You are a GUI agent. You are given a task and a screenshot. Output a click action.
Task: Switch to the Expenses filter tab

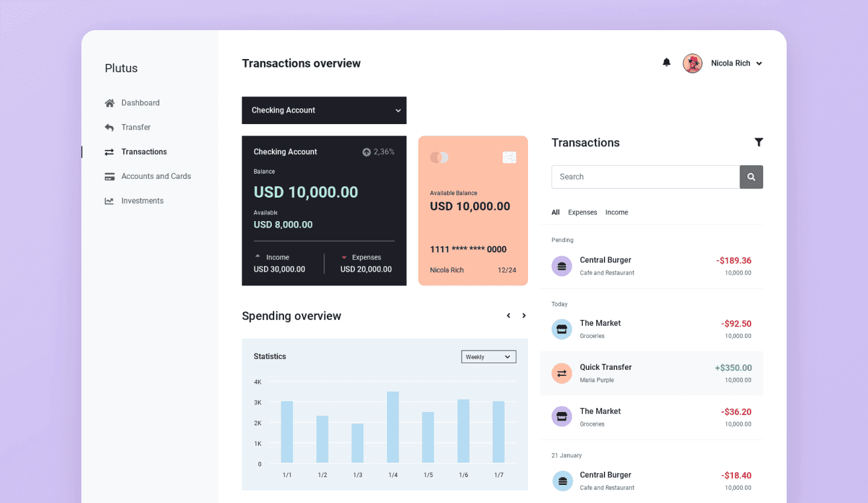click(582, 213)
